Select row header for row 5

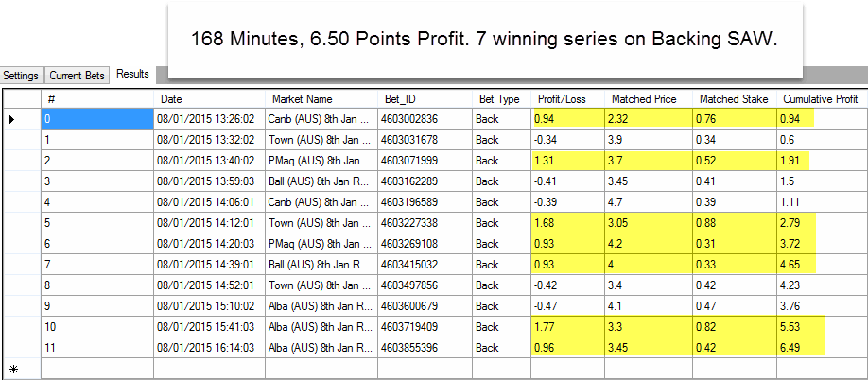21,223
